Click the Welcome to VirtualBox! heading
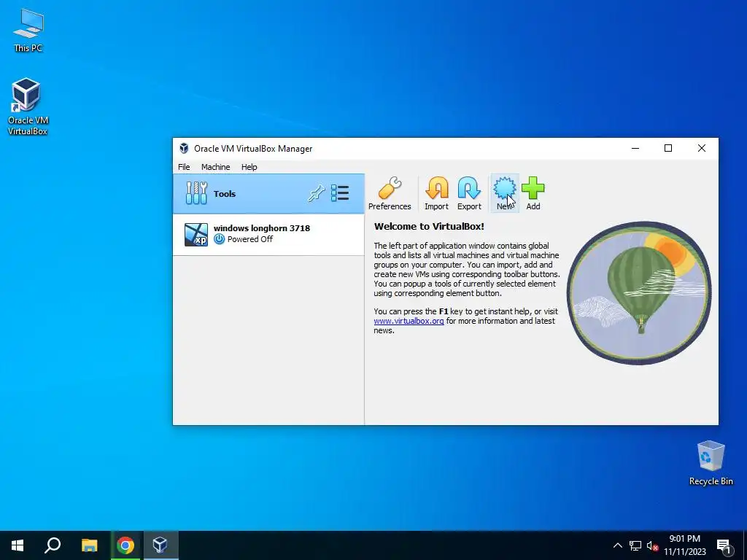Image resolution: width=747 pixels, height=560 pixels. (x=429, y=227)
